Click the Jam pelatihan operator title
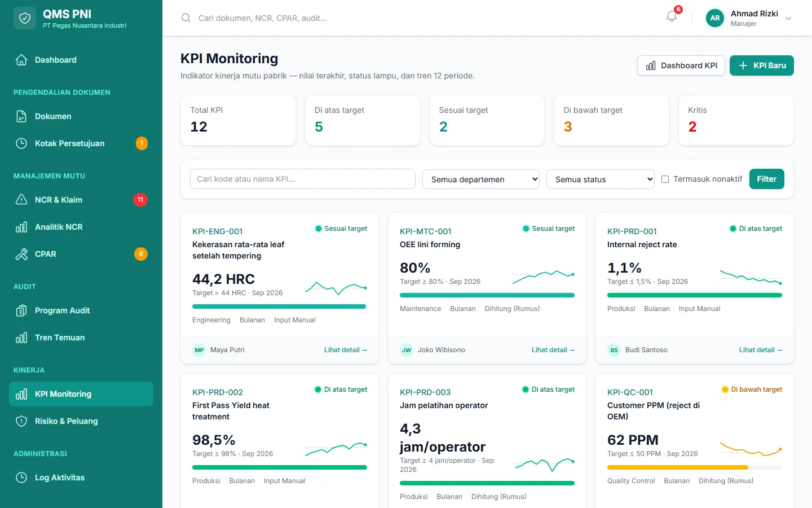Screen dimensions: 812x508 tap(444, 405)
